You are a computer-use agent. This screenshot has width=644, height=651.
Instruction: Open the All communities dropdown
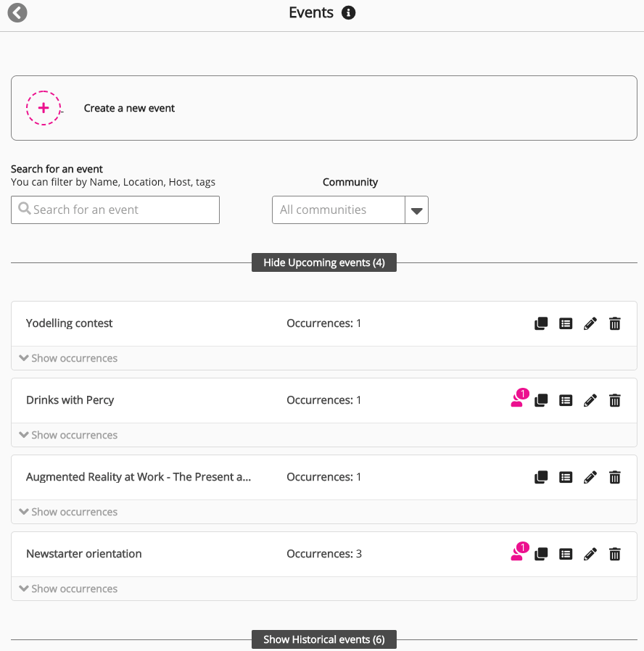[416, 210]
